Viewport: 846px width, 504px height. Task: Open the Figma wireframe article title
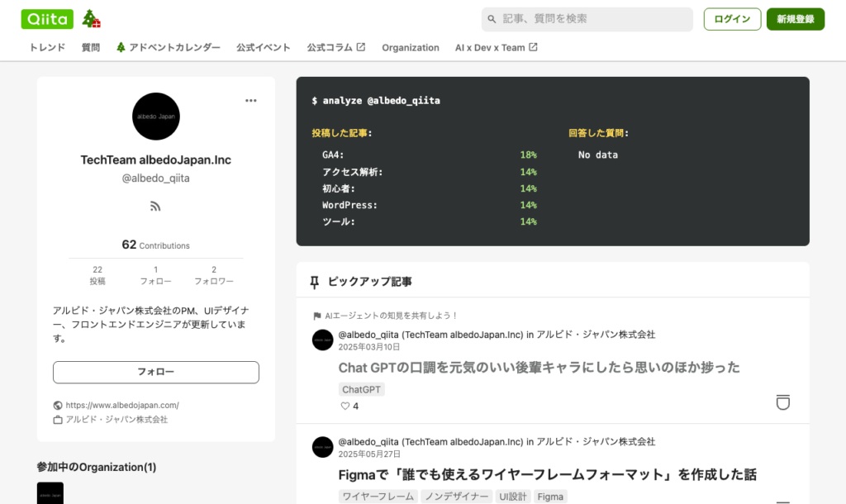[x=547, y=475]
